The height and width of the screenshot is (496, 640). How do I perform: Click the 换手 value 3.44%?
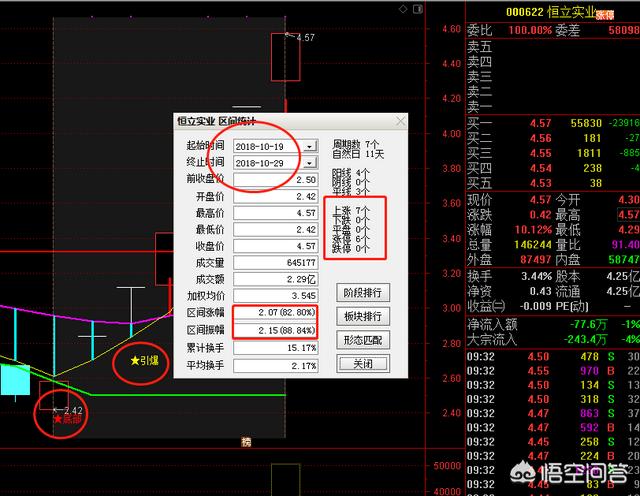536,276
